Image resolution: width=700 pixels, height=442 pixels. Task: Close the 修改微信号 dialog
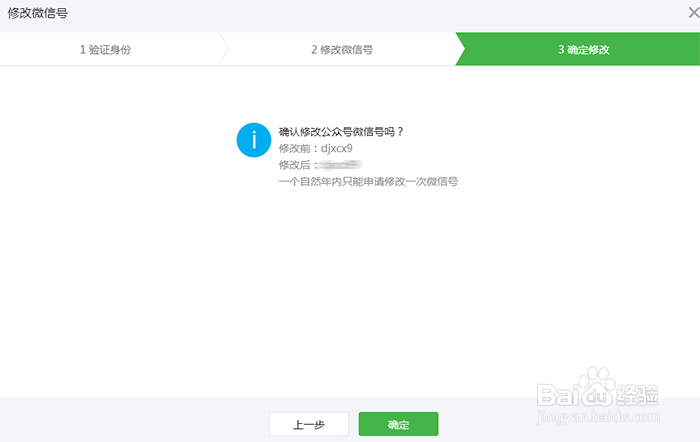click(693, 13)
